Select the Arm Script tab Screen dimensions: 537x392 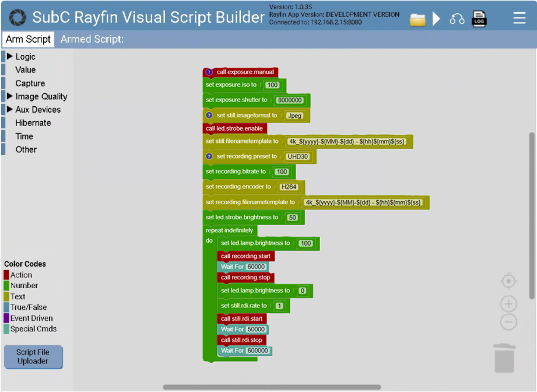point(29,39)
